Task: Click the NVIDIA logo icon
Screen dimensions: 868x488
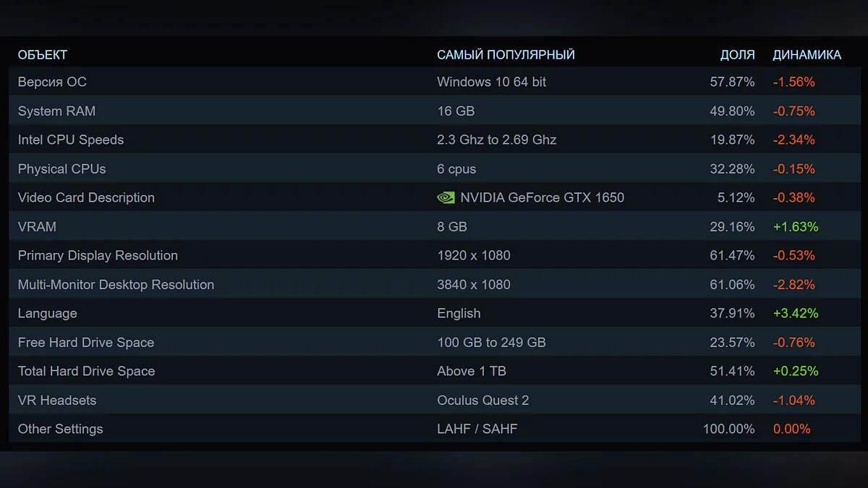Action: coord(446,197)
